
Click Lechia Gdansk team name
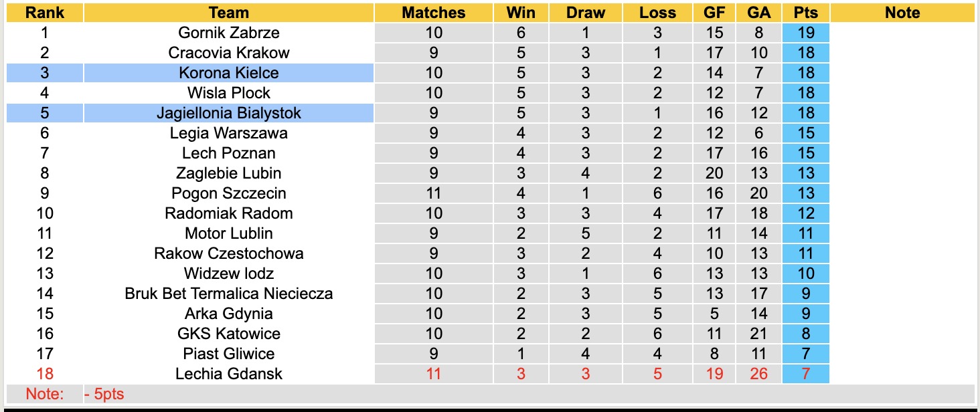(229, 374)
